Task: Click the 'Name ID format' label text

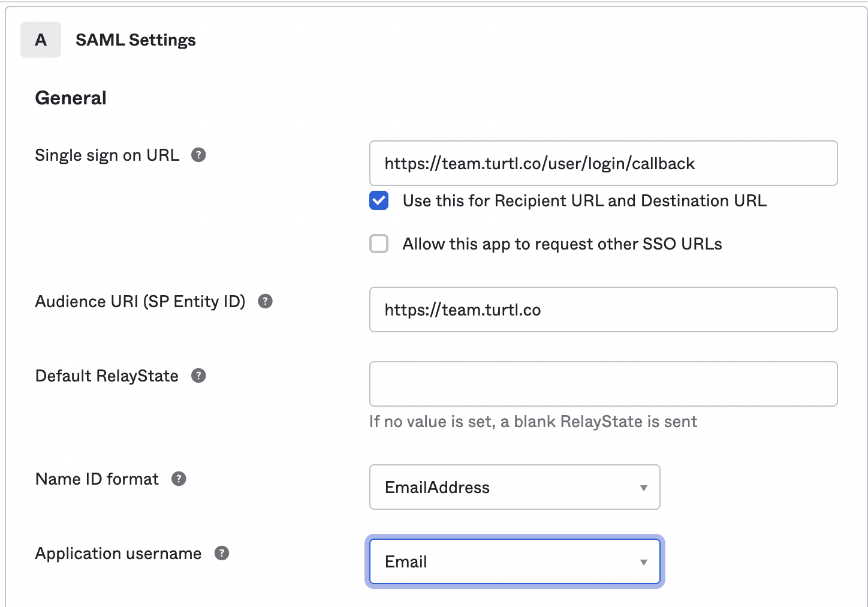Action: (97, 479)
